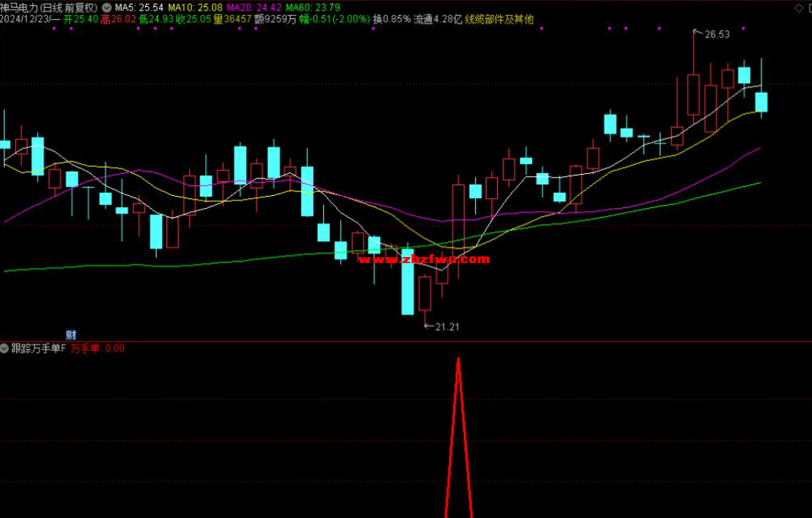Click the 26.53 high price label

[x=717, y=35]
